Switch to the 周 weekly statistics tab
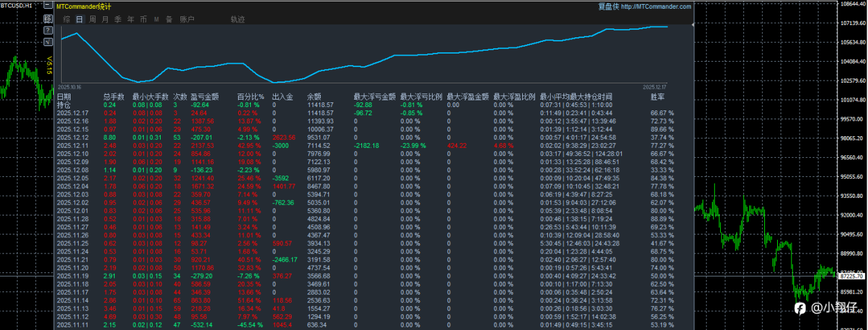 tap(92, 20)
